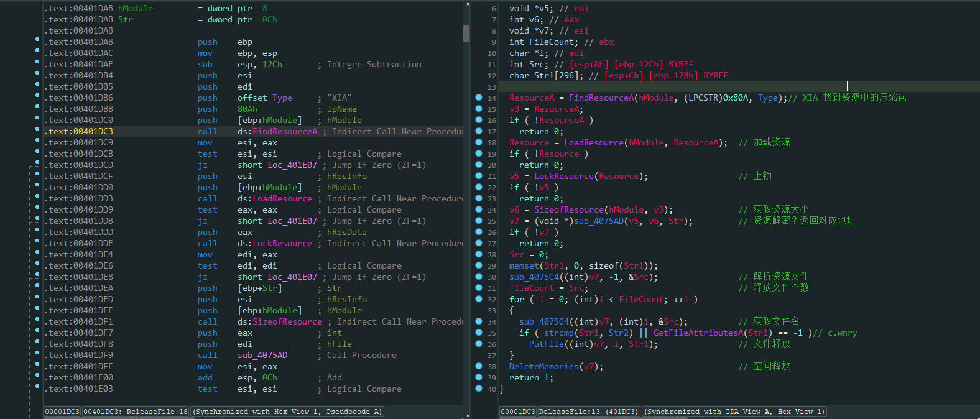Click the 12Ch operand on sub esp line

pos(272,64)
